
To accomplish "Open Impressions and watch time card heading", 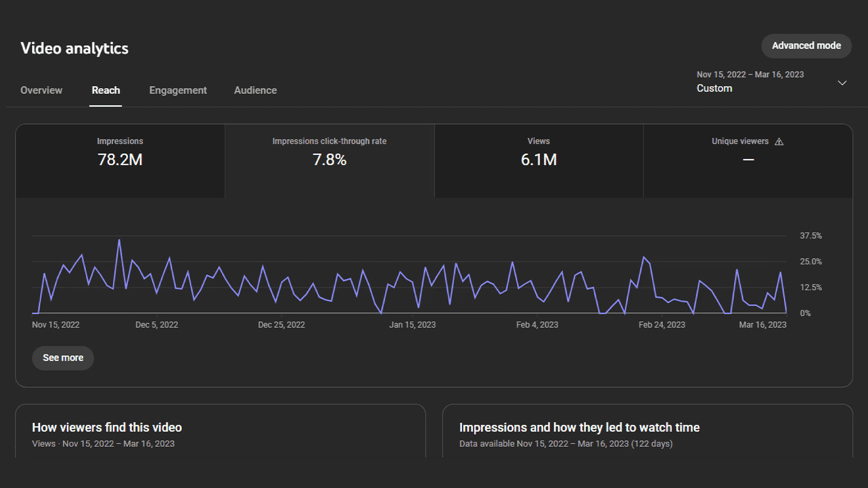I will coord(579,427).
